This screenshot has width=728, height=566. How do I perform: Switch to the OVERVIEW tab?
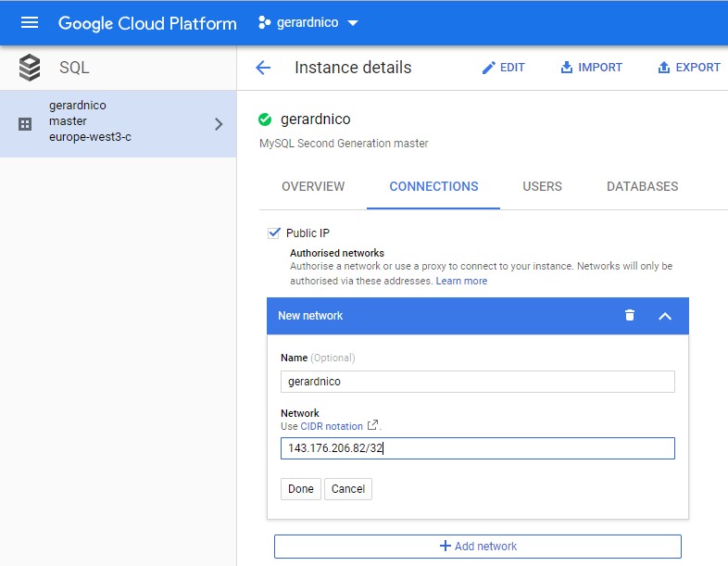coord(313,186)
